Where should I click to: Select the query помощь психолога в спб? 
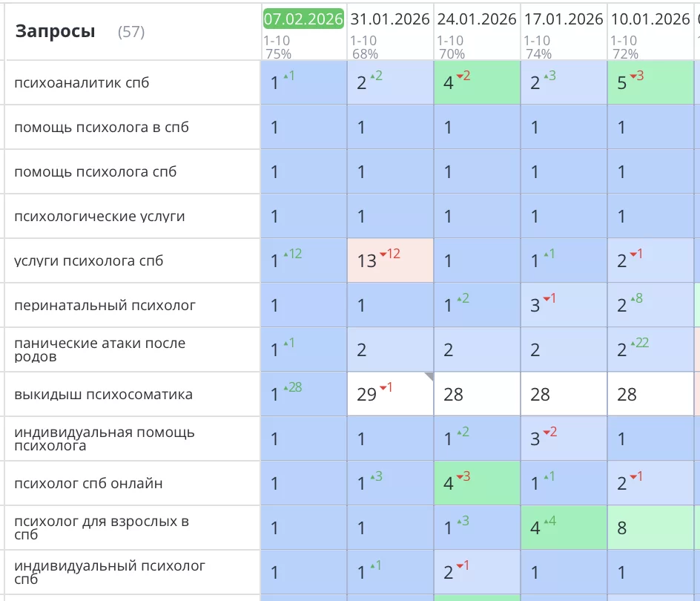point(102,127)
